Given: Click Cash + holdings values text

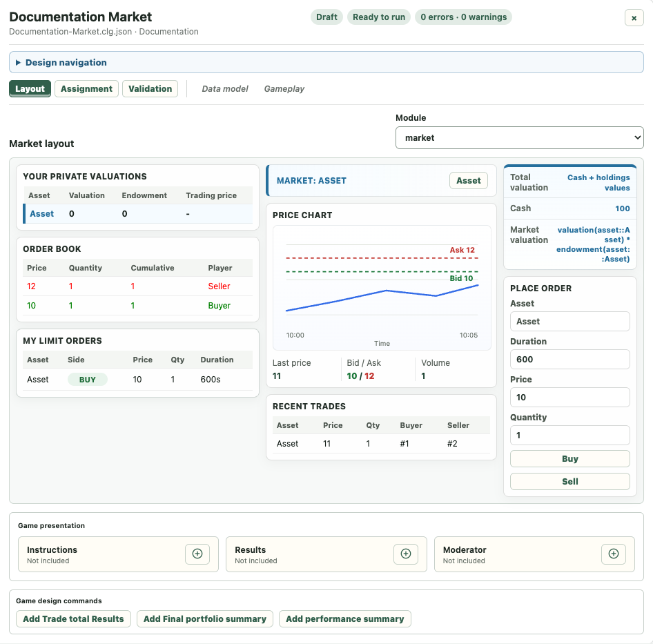Looking at the screenshot, I should [598, 182].
